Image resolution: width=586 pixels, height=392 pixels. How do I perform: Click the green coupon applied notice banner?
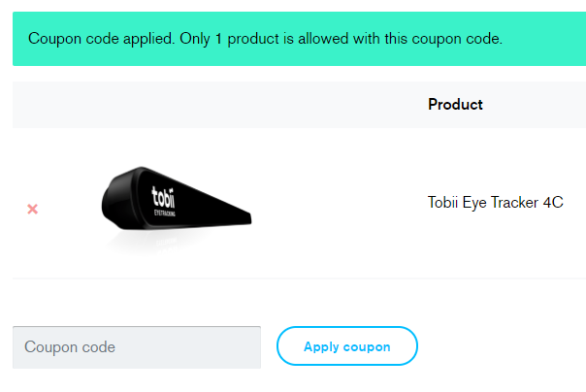[299, 39]
